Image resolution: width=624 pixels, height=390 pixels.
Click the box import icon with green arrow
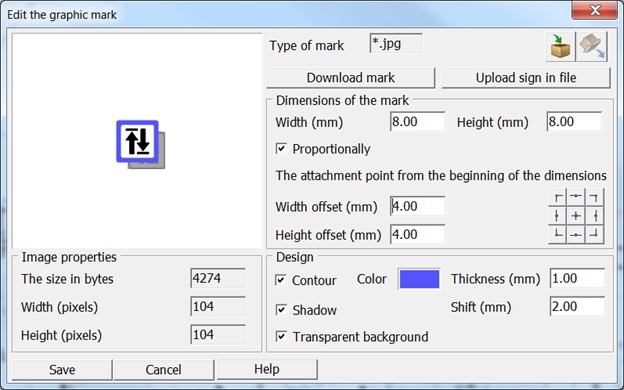[560, 47]
